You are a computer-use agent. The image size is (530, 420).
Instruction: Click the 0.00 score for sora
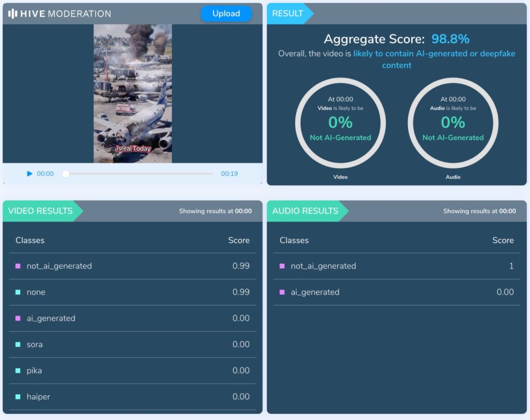[241, 344]
